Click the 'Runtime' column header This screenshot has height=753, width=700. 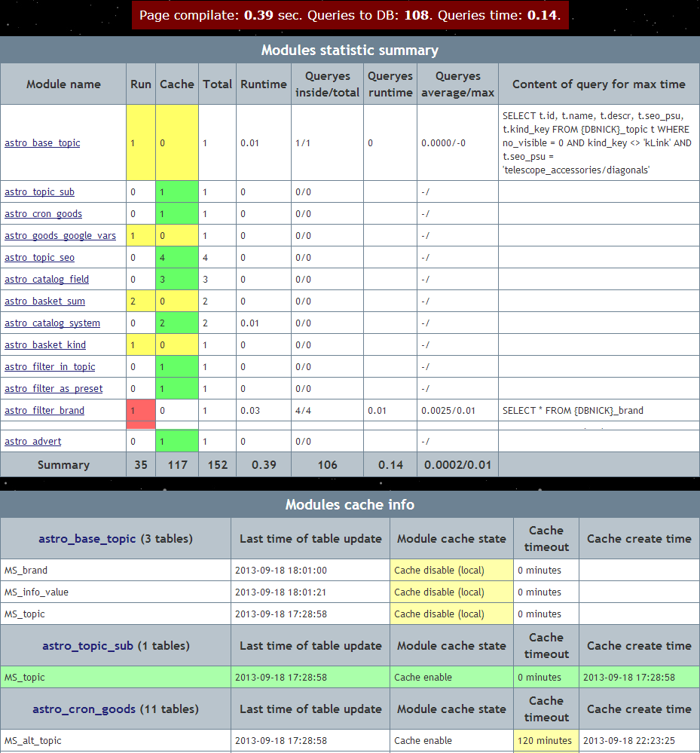(264, 84)
